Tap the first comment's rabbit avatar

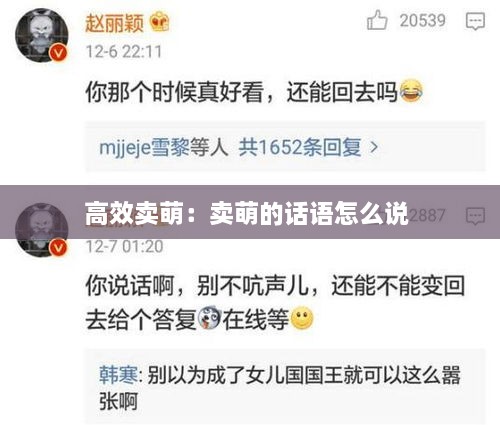pos(42,35)
